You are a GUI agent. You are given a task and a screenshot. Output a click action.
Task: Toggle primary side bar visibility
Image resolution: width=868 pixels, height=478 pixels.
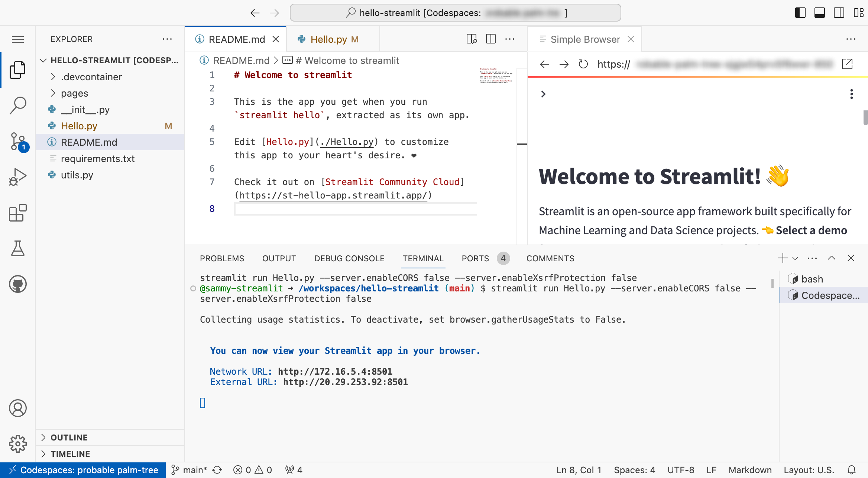pos(800,13)
